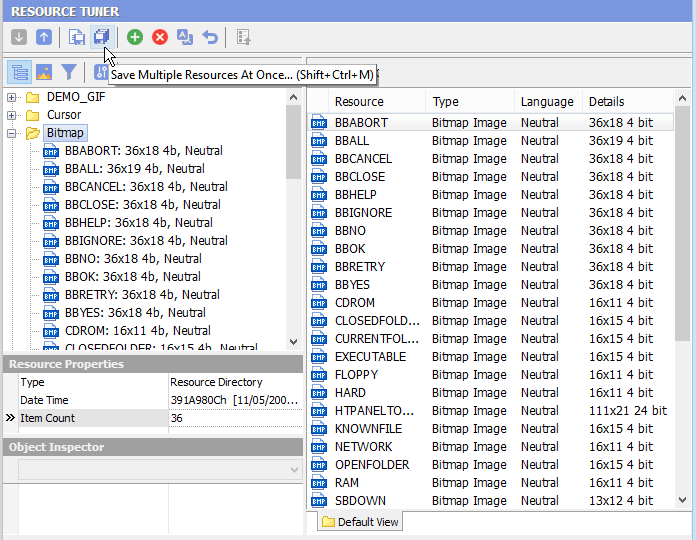Click the tree panel scroll down arrow
This screenshot has height=540, width=696.
coord(293,342)
